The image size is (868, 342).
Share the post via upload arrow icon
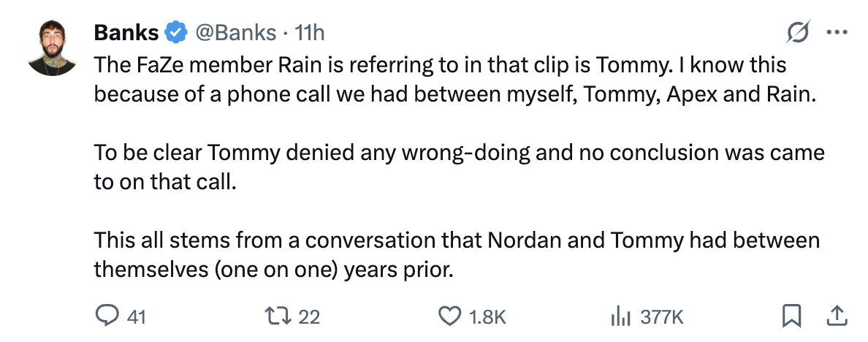pos(836,316)
